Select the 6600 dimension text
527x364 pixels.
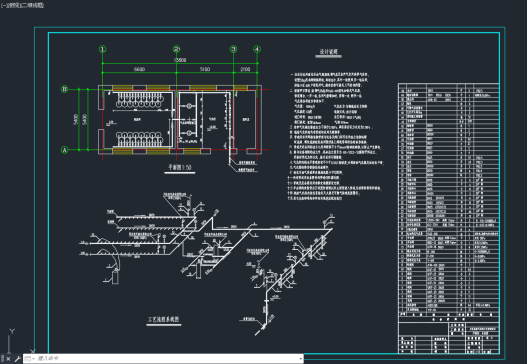(x=139, y=69)
